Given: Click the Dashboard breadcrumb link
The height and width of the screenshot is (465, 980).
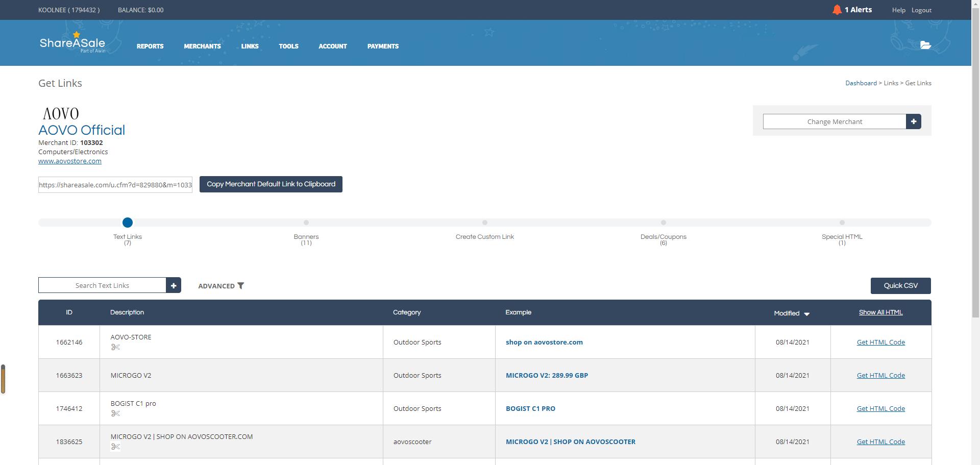Looking at the screenshot, I should (x=861, y=83).
